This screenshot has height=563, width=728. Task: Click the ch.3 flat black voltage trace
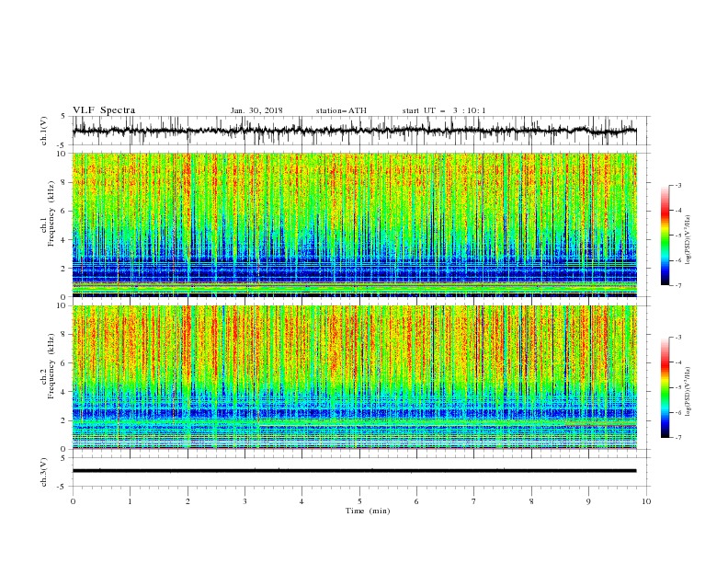click(354, 471)
